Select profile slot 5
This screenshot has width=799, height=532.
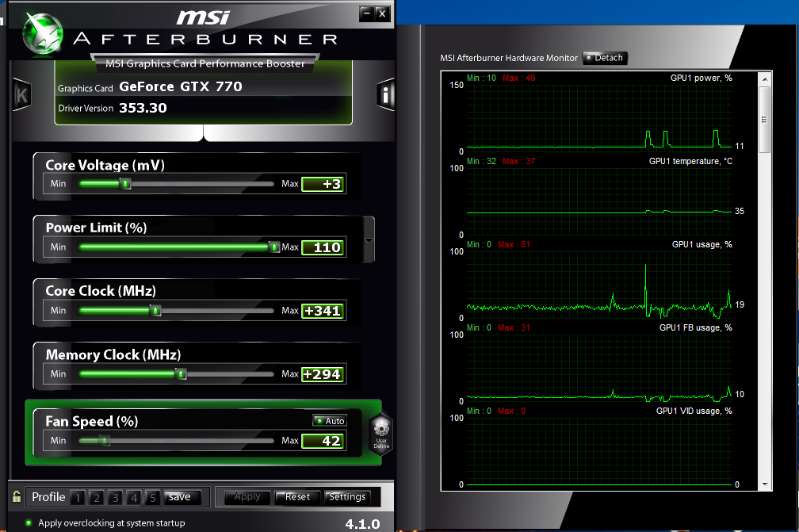click(152, 497)
